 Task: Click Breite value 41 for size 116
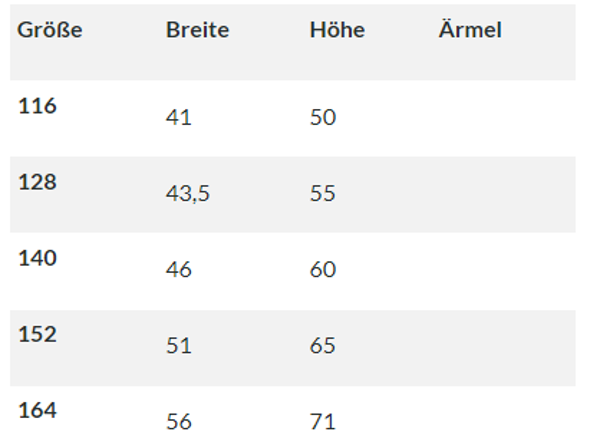tap(178, 118)
